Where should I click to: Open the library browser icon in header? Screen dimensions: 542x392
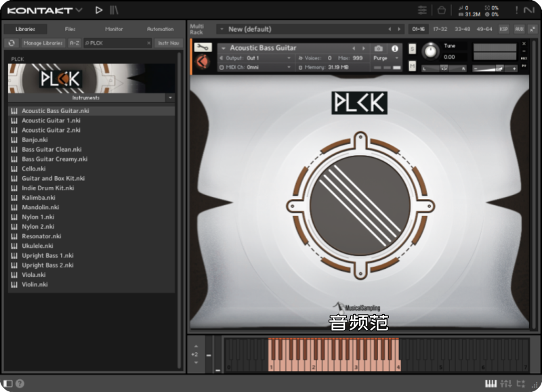pyautogui.click(x=114, y=10)
